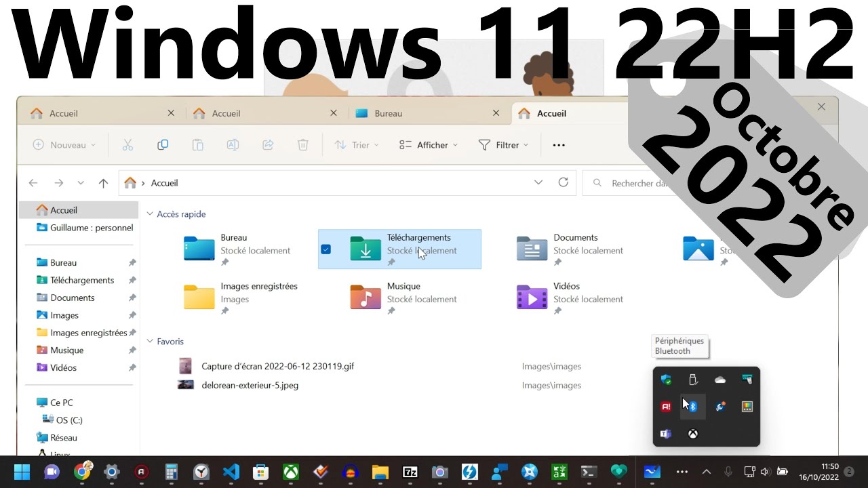The image size is (868, 488).
Task: Collapse the Accès rapide section
Action: pos(150,214)
